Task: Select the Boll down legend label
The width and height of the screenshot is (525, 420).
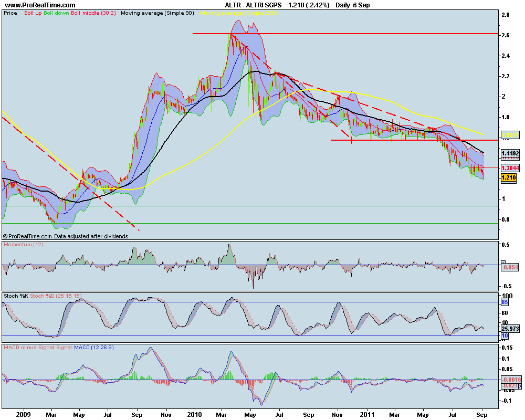Action: [x=56, y=13]
